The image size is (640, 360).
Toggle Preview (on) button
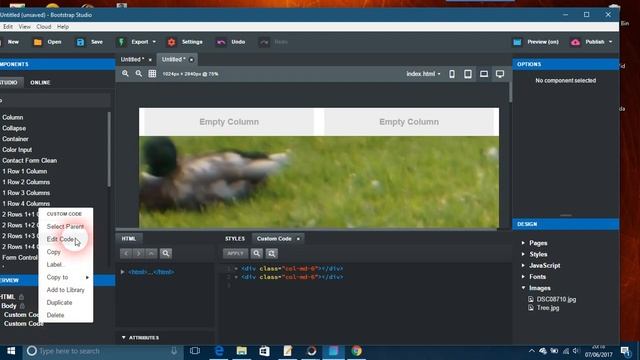click(x=536, y=42)
